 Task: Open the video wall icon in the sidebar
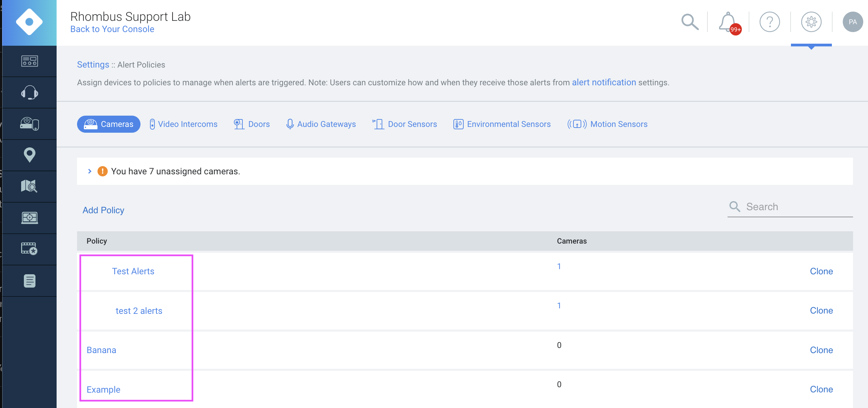29,218
